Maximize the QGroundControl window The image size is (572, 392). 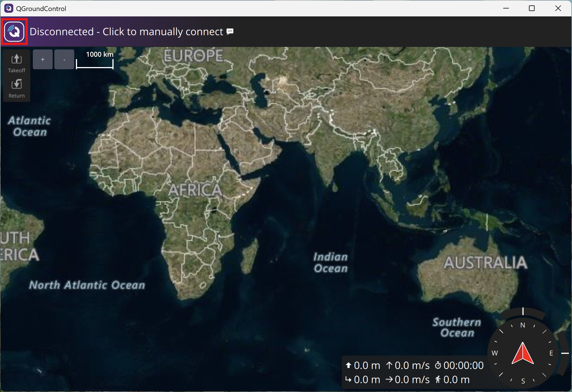click(532, 8)
